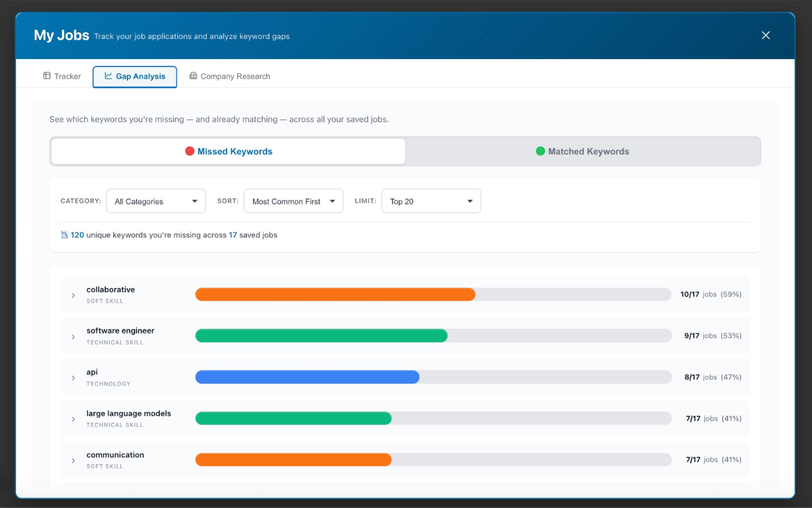Click the "8/17 jobs (47%)" count

pos(712,377)
